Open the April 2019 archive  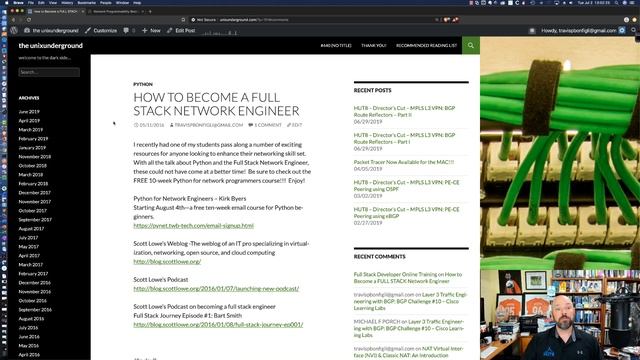(29, 120)
